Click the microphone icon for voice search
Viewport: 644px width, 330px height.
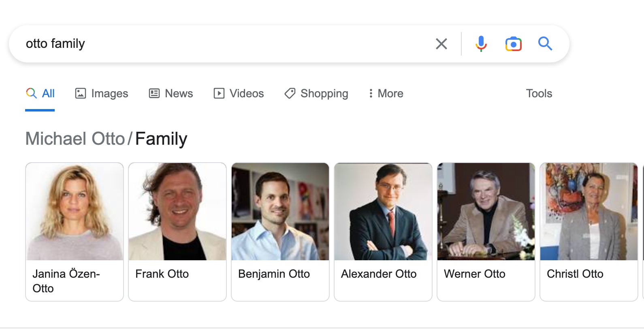pyautogui.click(x=480, y=43)
